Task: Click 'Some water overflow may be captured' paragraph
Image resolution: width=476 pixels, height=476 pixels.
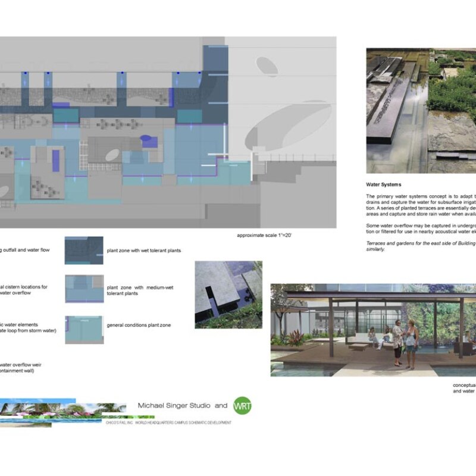Action: (x=421, y=228)
